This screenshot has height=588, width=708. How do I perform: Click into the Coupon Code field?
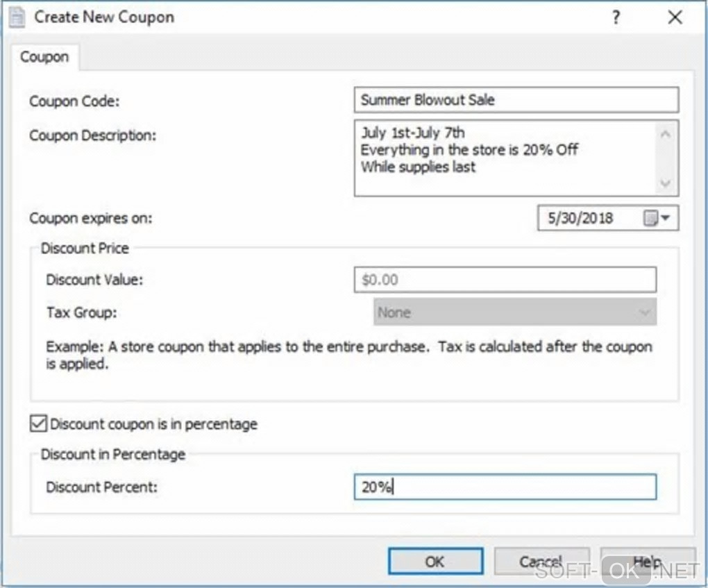pos(515,99)
